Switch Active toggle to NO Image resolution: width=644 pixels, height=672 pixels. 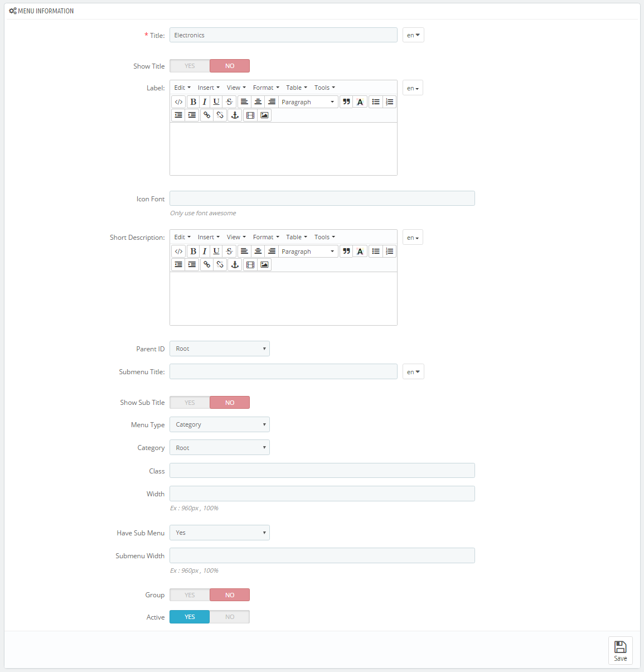pos(230,617)
